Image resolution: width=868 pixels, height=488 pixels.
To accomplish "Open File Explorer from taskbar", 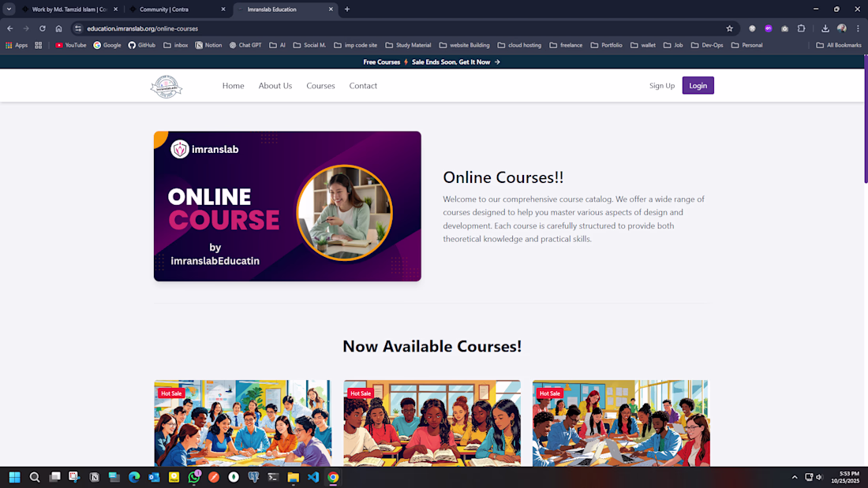I will [294, 477].
